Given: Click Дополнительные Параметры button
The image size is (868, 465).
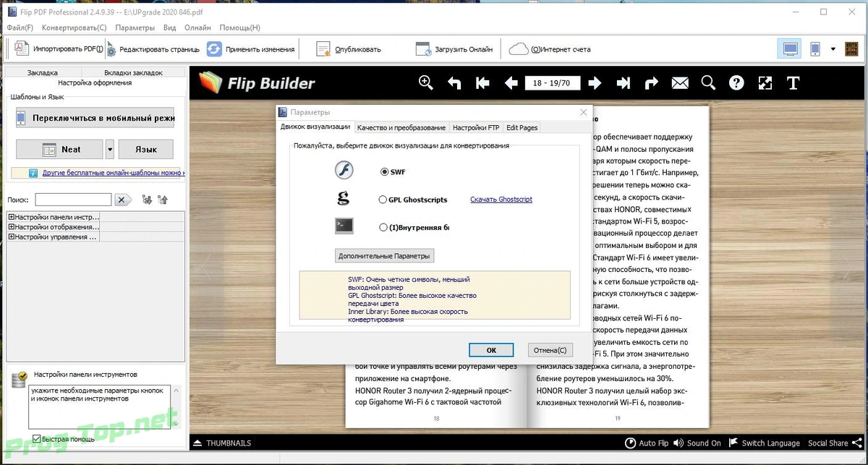Looking at the screenshot, I should tap(385, 256).
